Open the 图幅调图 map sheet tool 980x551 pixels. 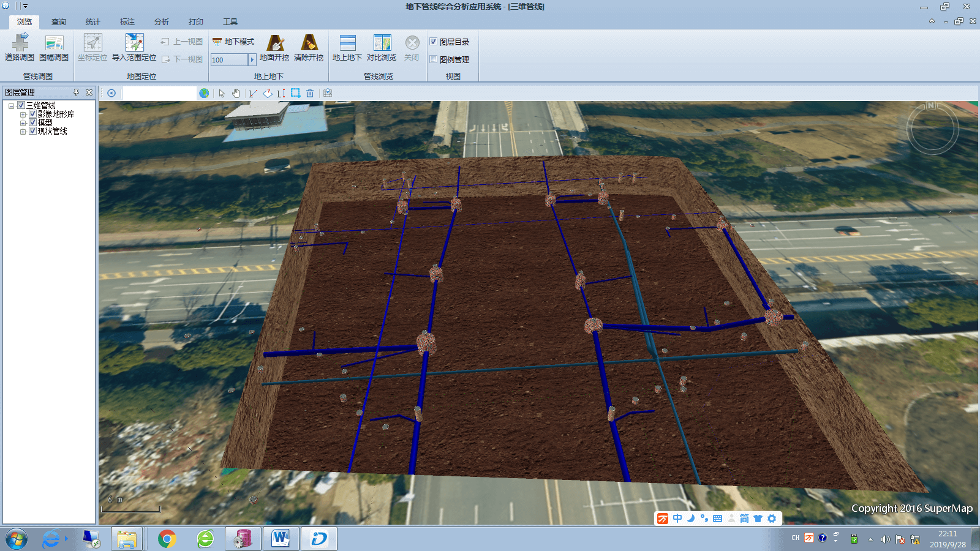[x=54, y=47]
